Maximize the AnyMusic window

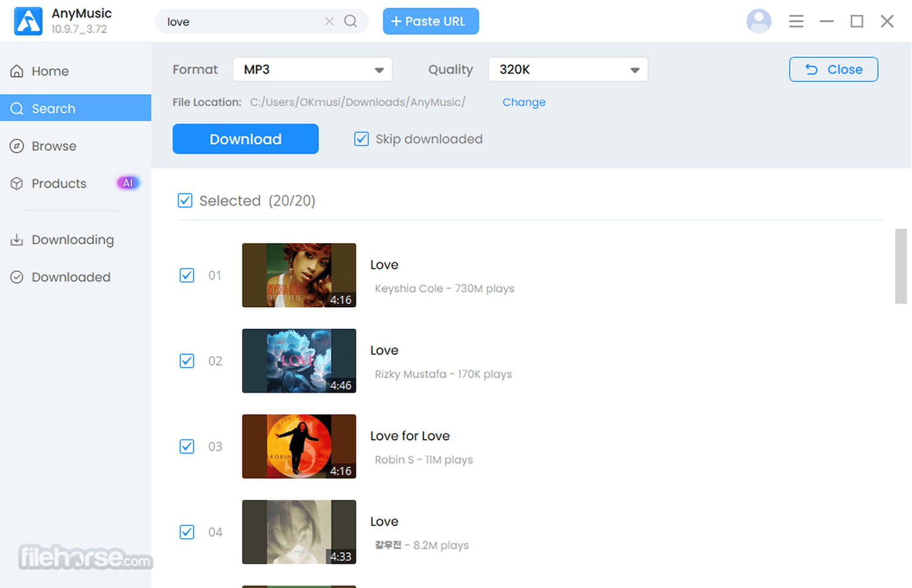(857, 21)
